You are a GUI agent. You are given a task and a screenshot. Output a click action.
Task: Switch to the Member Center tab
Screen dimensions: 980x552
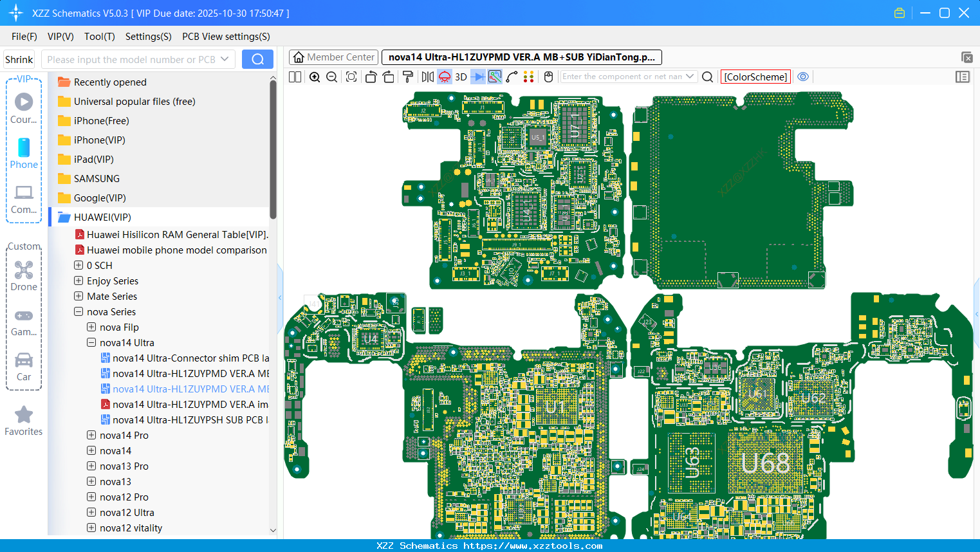pyautogui.click(x=334, y=57)
